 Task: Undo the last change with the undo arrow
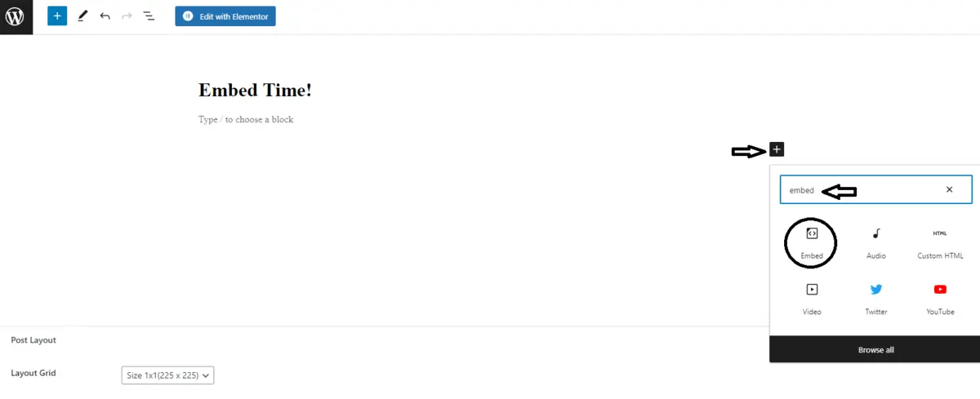click(x=105, y=16)
